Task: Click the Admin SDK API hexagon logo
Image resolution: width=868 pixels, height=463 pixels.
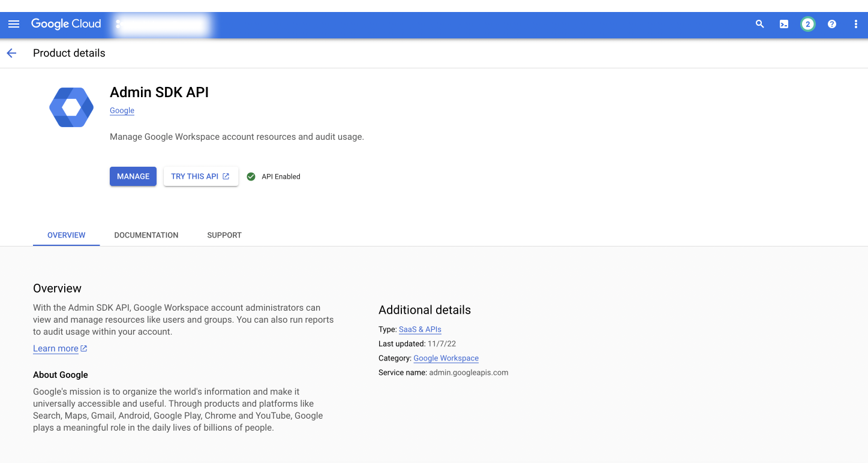Action: pos(71,107)
